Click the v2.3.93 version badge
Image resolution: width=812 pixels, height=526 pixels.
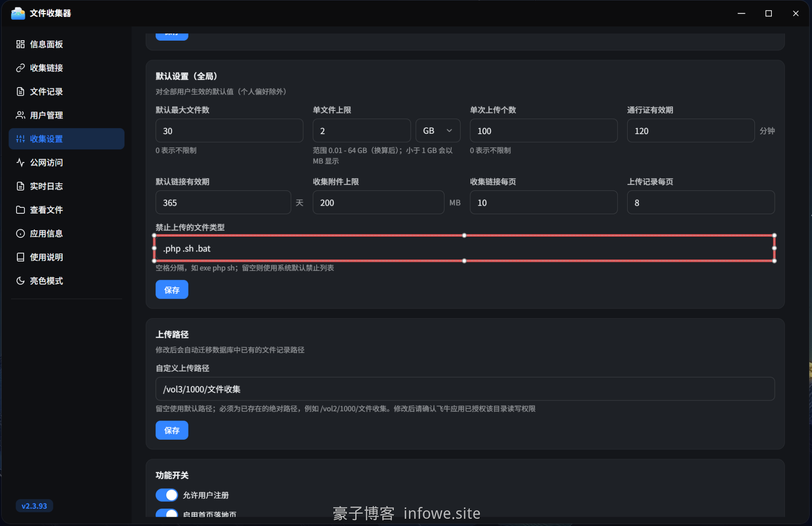[x=34, y=506]
